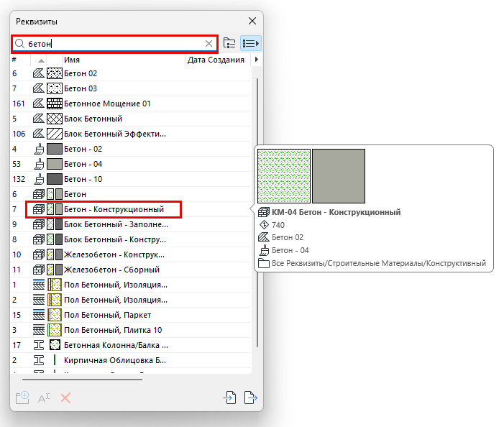Click composite icon of Пол Бетонный, Плитка 10

click(x=39, y=330)
